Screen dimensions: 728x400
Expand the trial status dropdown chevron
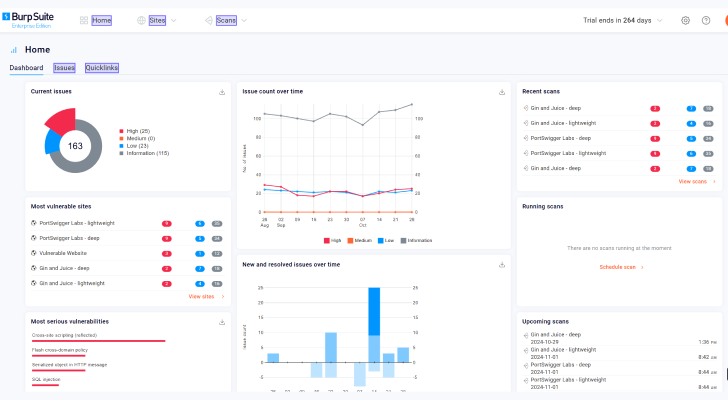659,20
